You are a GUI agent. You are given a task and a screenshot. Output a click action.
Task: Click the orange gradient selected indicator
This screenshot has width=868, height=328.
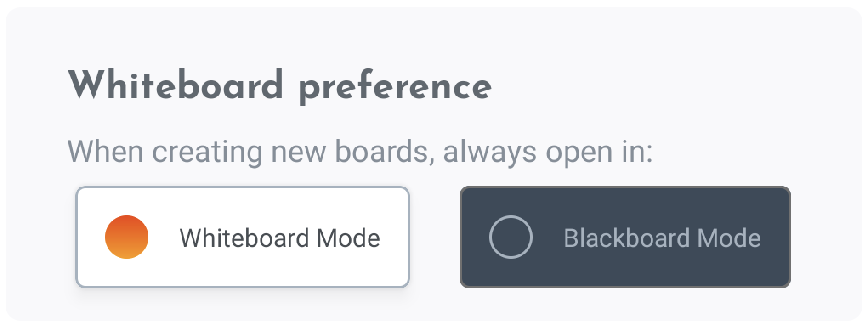click(127, 237)
